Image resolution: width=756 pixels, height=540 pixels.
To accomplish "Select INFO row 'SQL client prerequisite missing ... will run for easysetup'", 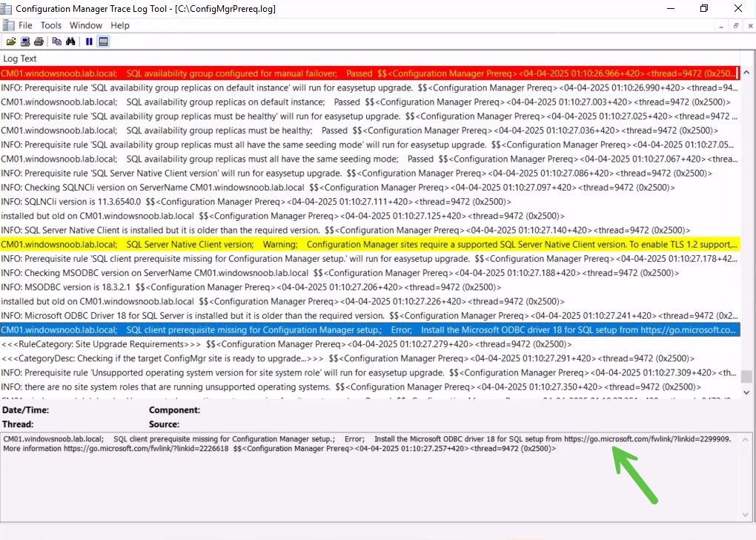I will (x=370, y=259).
